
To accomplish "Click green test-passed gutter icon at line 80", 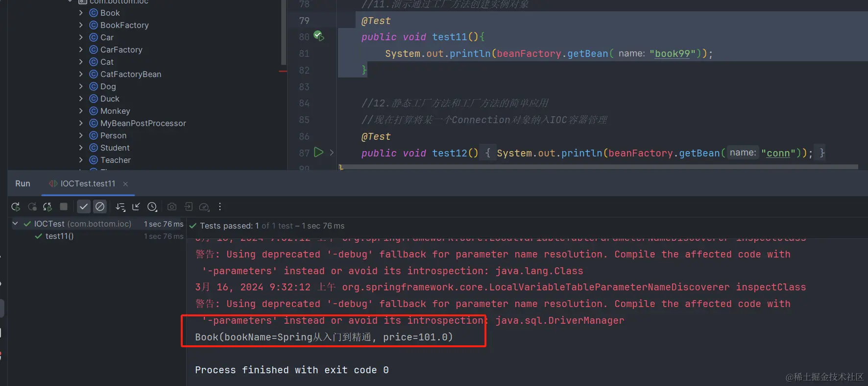I will coord(318,36).
